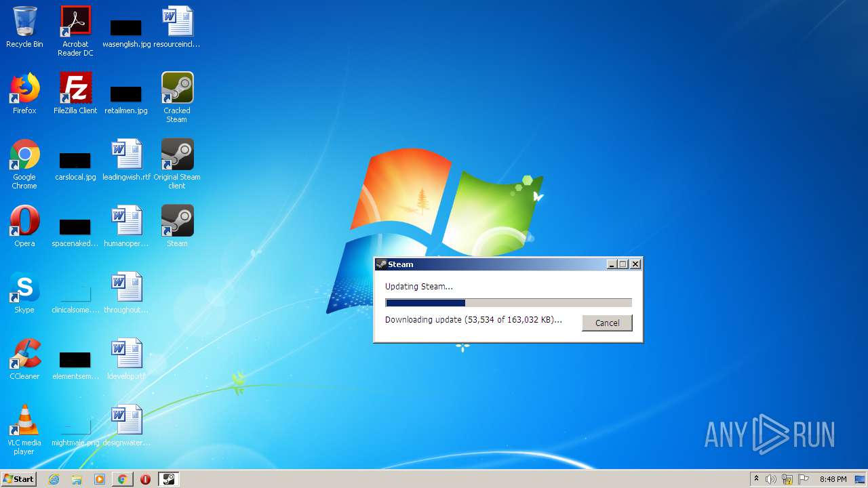Minimize the Steam update dialog
868x488 pixels.
(x=612, y=264)
